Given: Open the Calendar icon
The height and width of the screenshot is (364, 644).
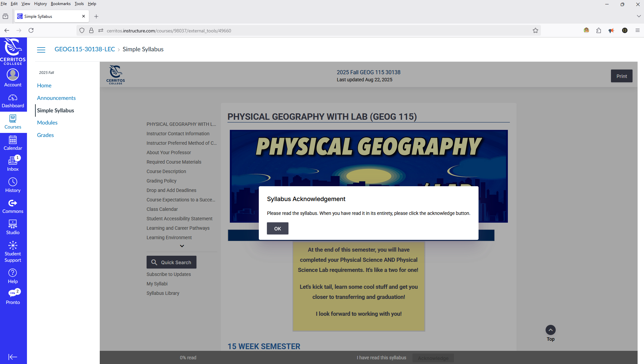Looking at the screenshot, I should click(13, 143).
